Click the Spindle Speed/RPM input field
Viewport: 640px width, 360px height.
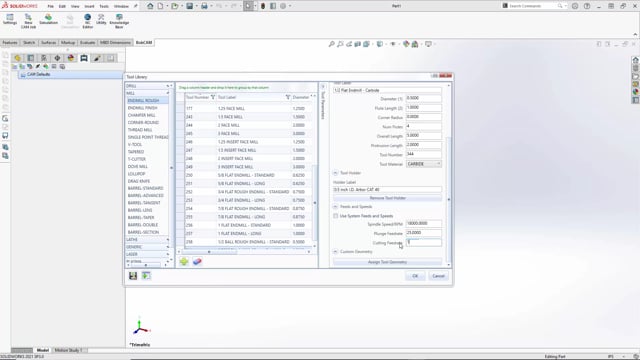point(424,224)
